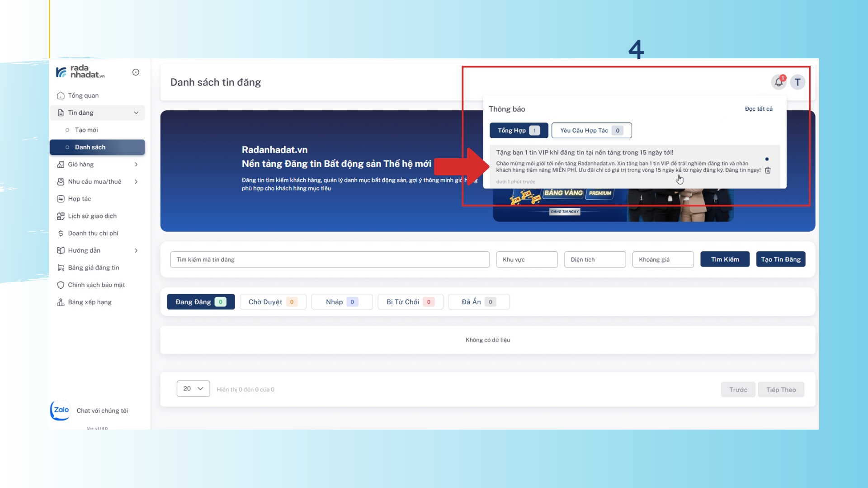Click the unread dot on notification

click(x=767, y=159)
